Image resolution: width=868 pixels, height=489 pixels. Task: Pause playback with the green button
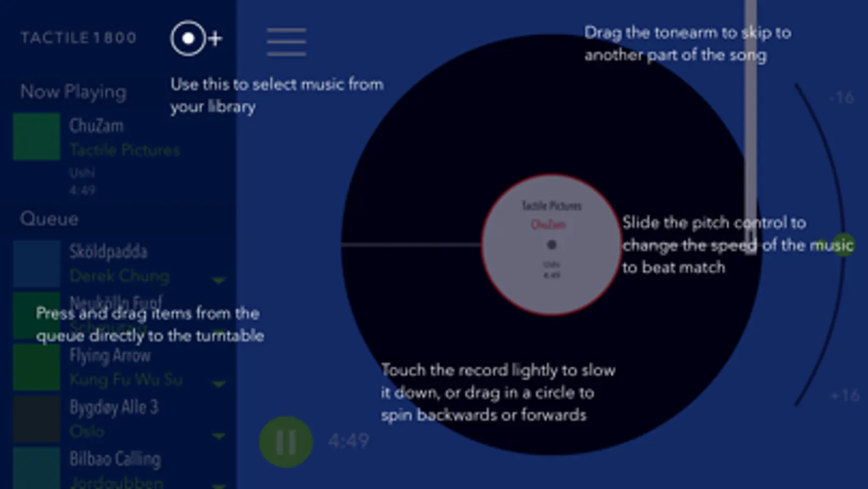click(286, 442)
